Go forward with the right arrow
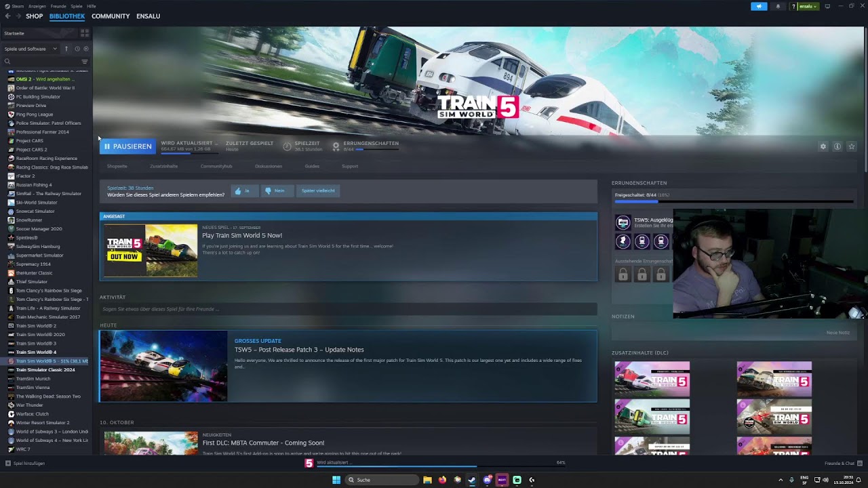This screenshot has width=868, height=488. click(18, 16)
